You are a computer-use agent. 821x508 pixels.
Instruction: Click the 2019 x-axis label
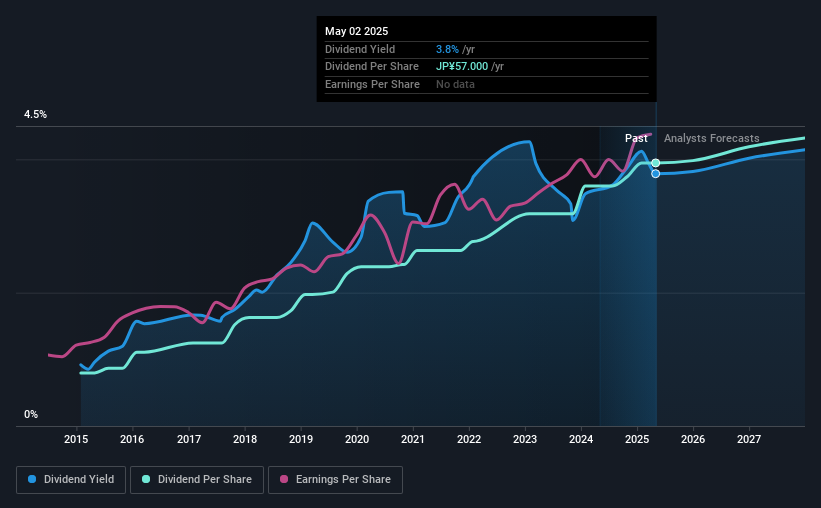pos(301,439)
